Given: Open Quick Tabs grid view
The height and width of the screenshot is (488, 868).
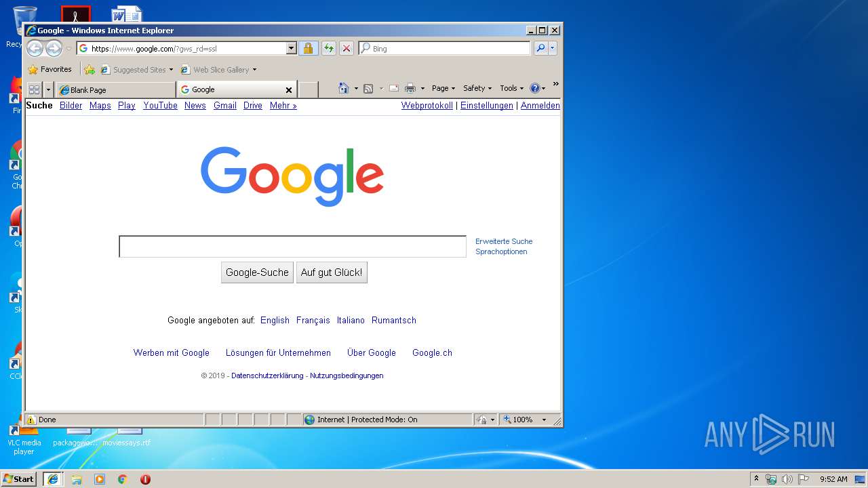Looking at the screenshot, I should click(35, 89).
